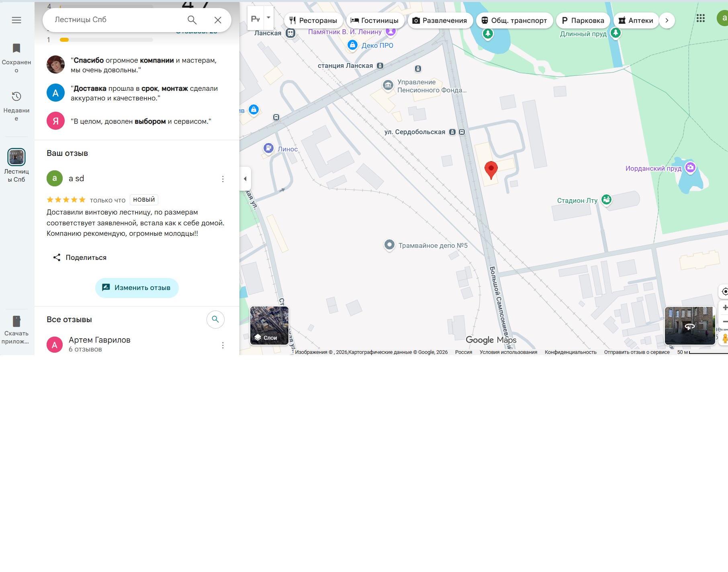
Task: Select the Рестораны category chip
Action: tap(313, 20)
